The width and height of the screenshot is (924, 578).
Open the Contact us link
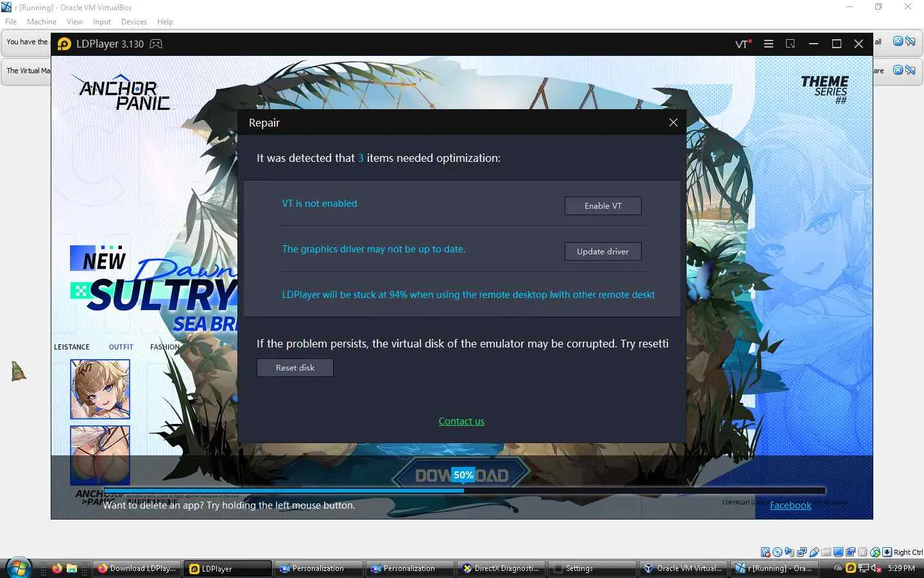click(x=461, y=421)
